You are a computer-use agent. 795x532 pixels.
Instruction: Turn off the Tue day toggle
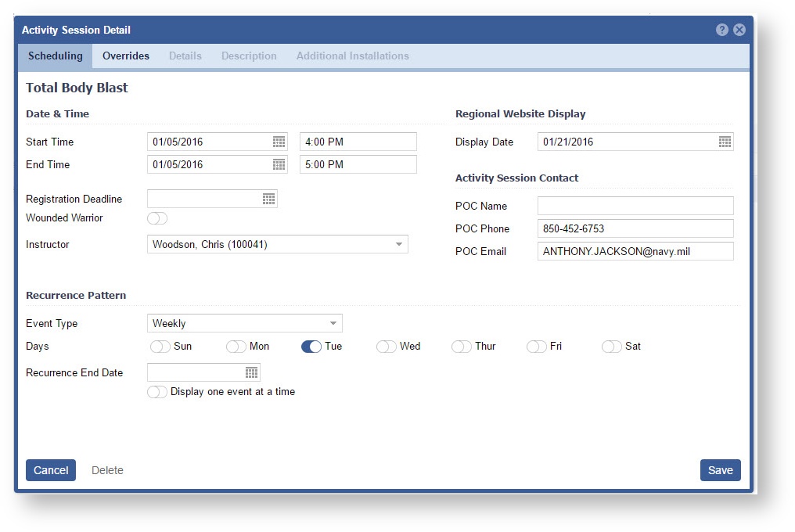pyautogui.click(x=311, y=347)
